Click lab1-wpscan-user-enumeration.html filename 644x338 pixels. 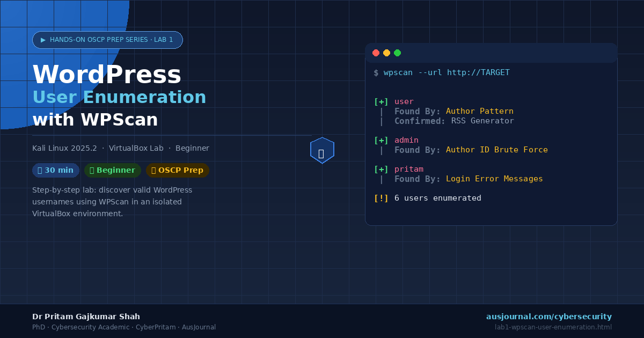pyautogui.click(x=553, y=327)
